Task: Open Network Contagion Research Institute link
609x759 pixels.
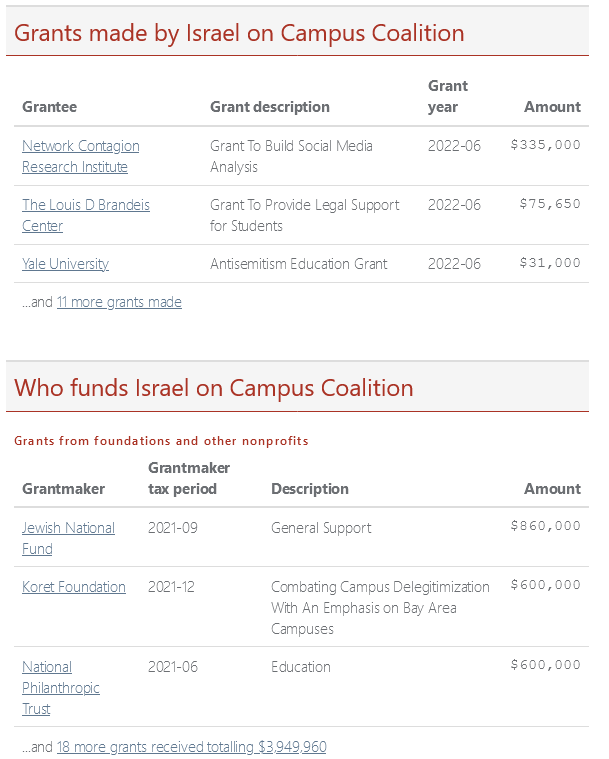Action: coord(80,156)
